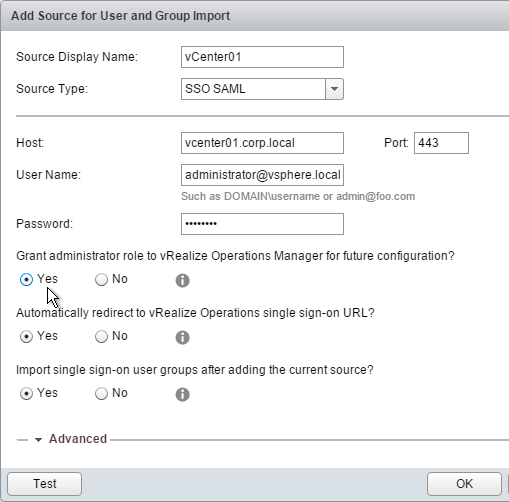Open the Source Type dropdown arrow
Viewport: 509px width, 502px height.
[334, 89]
